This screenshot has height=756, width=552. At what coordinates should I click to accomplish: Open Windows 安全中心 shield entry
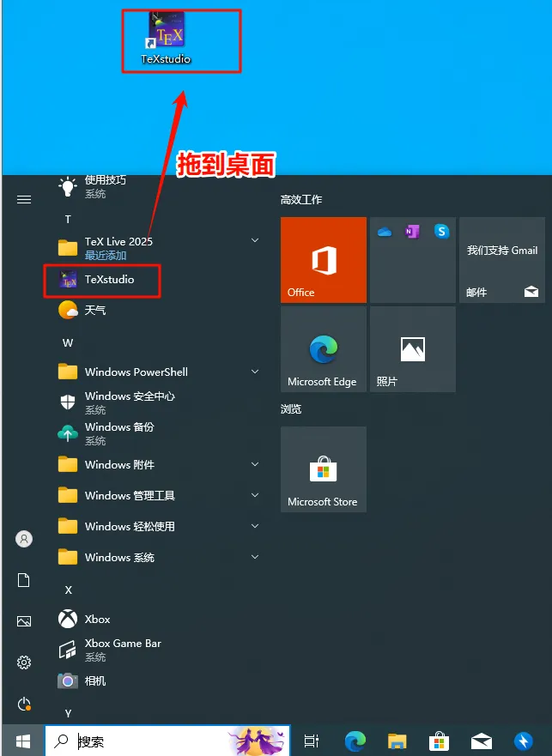159,402
